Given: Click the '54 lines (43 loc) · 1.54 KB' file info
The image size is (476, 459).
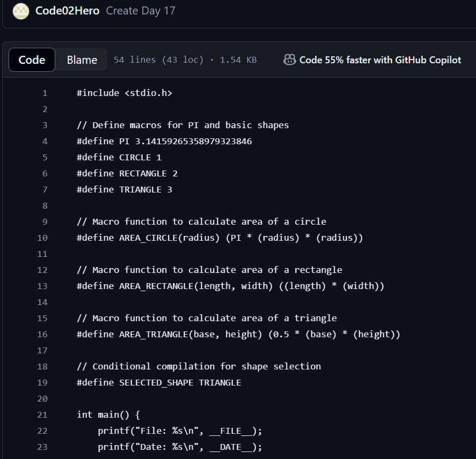Looking at the screenshot, I should pyautogui.click(x=185, y=60).
